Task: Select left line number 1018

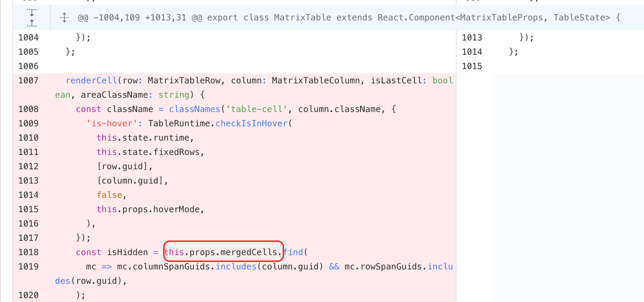Action: [28, 252]
